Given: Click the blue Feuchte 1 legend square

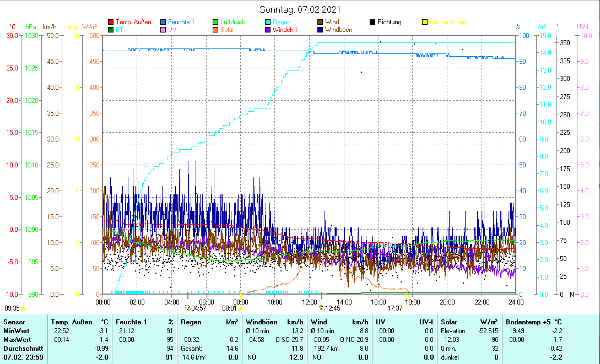Looking at the screenshot, I should (x=163, y=22).
